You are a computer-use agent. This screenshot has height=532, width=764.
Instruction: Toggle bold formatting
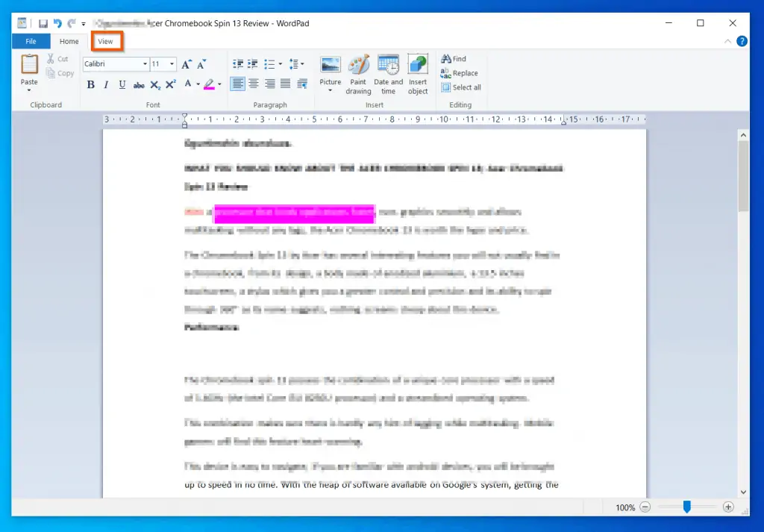pyautogui.click(x=90, y=84)
